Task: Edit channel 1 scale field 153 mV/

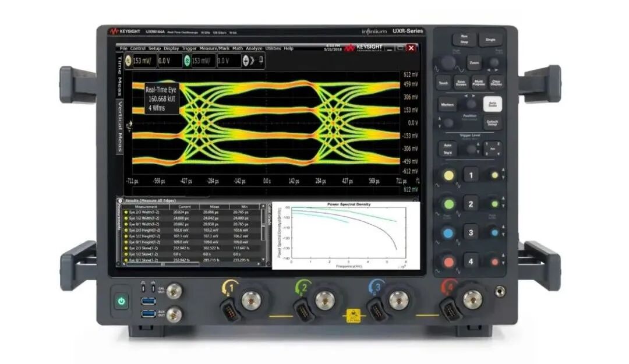Action: (x=144, y=61)
